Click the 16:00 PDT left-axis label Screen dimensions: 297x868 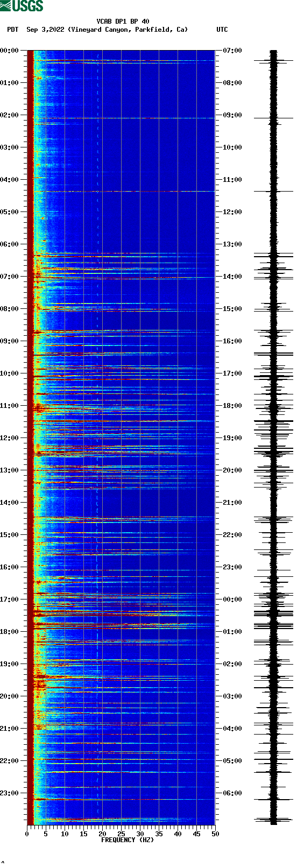(x=10, y=567)
